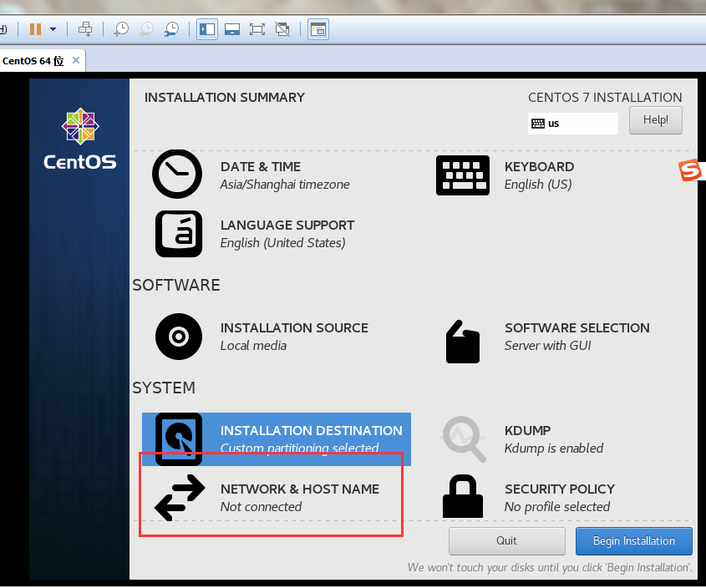Click 'Not connected' status text
This screenshot has height=588, width=706.
coord(261,507)
